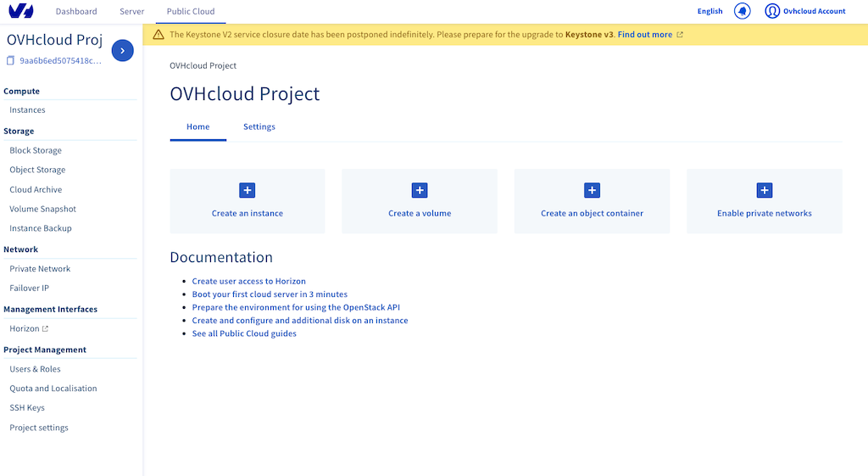
Task: Click the OVHcloud Proj sidebar title
Action: coord(54,40)
